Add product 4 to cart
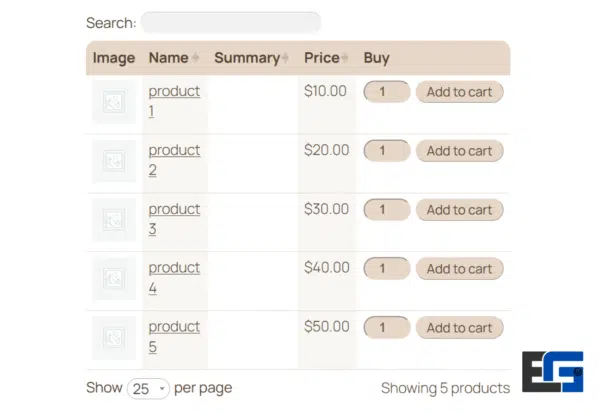This screenshot has height=413, width=600. click(459, 269)
